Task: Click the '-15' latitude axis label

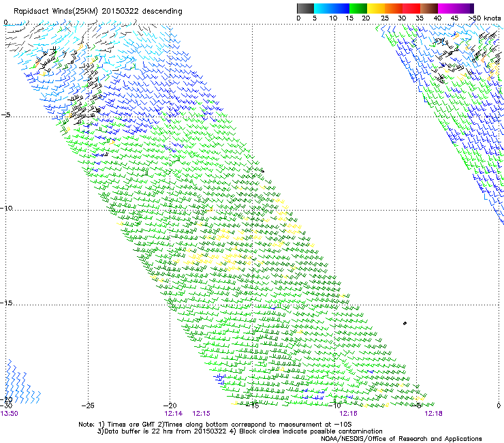Action: 6,303
